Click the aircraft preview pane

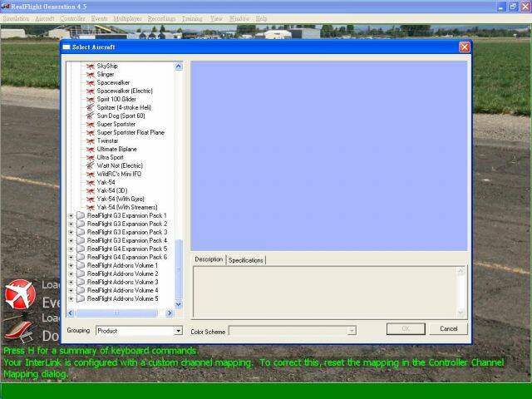tap(329, 155)
